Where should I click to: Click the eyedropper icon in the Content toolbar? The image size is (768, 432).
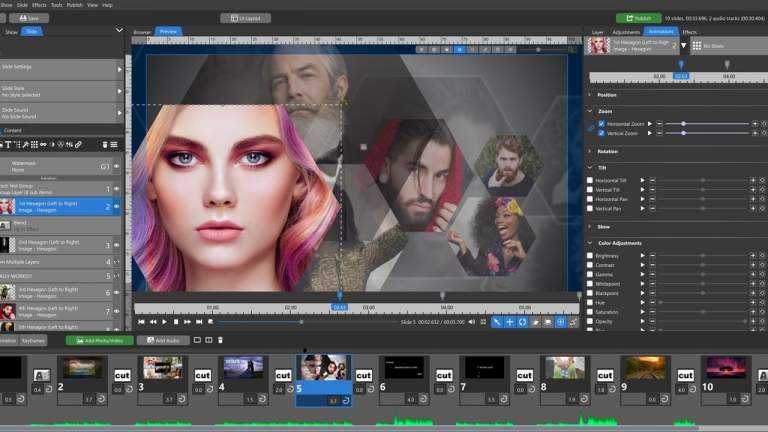[25, 144]
